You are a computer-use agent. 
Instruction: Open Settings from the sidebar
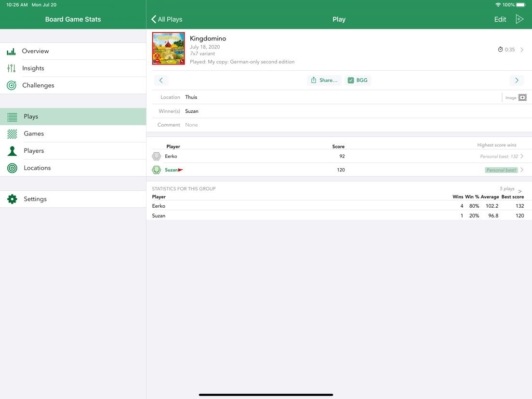click(x=12, y=199)
